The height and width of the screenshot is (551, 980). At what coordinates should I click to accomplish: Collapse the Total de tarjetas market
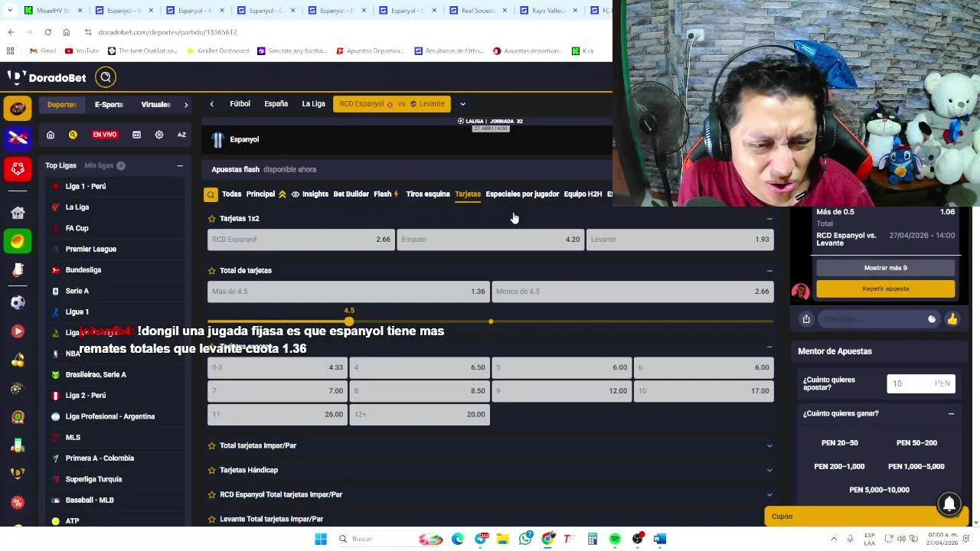point(769,271)
